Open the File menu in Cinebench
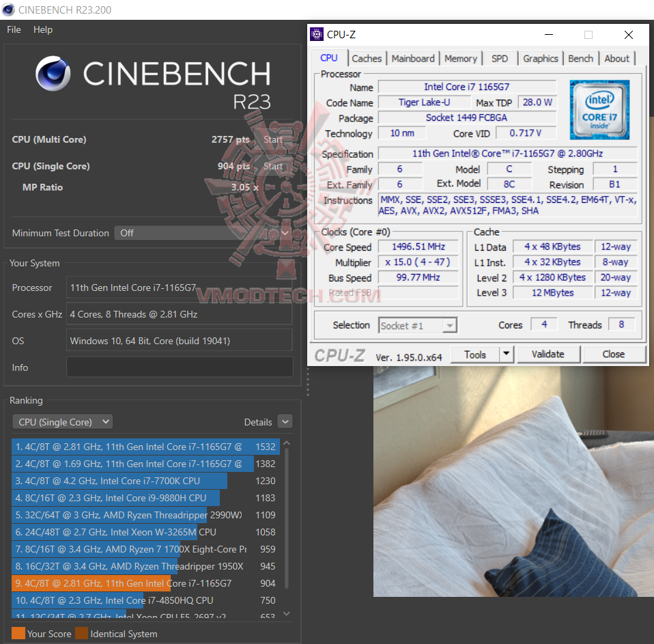This screenshot has height=644, width=654. tap(14, 29)
